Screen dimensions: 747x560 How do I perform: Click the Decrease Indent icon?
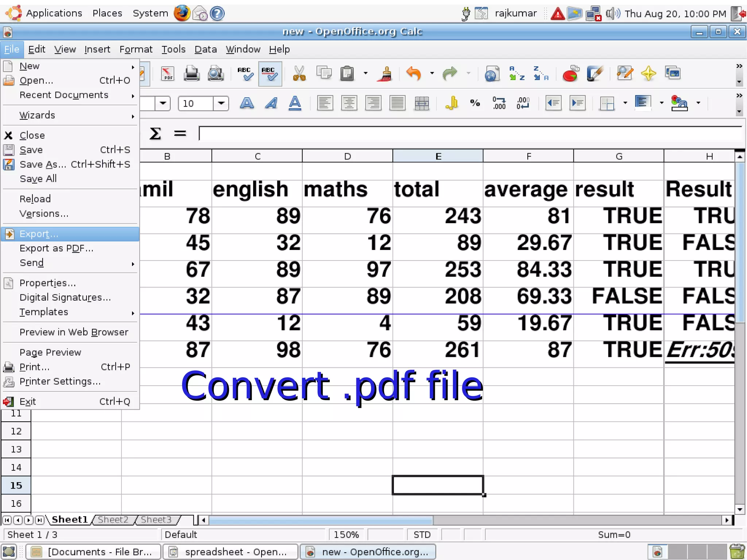(553, 104)
